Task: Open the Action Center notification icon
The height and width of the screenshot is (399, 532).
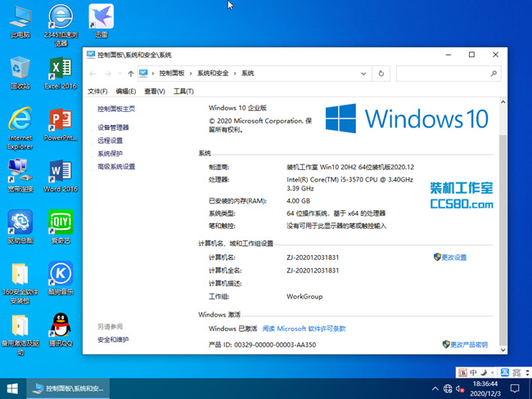Action: (x=514, y=388)
